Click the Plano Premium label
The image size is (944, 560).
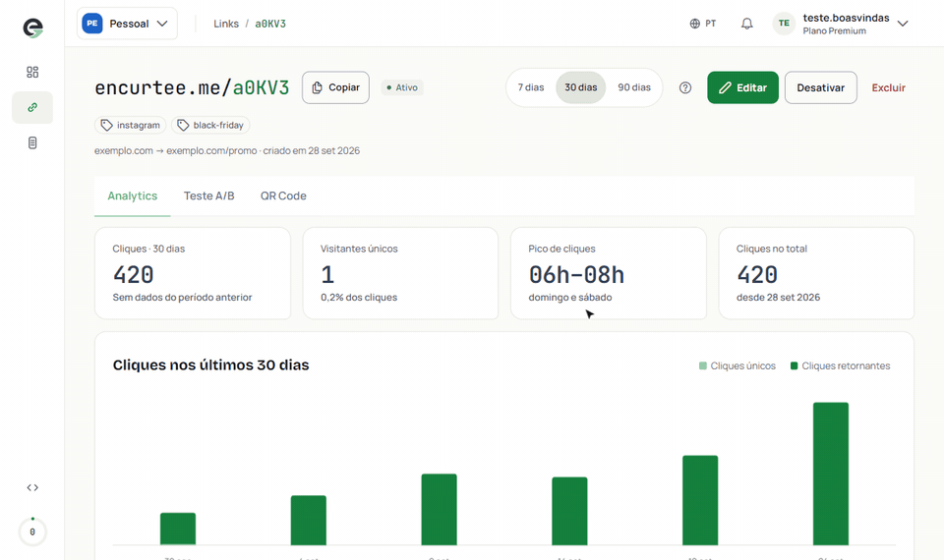[x=834, y=31]
